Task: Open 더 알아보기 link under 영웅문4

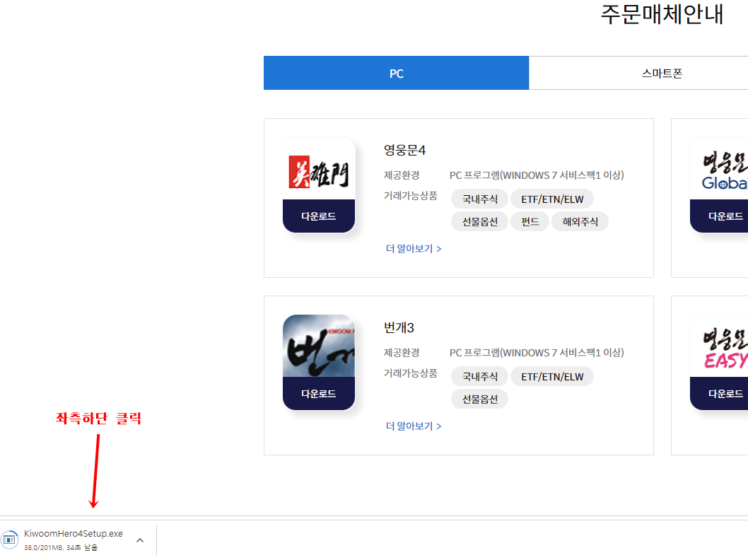Action: [414, 248]
